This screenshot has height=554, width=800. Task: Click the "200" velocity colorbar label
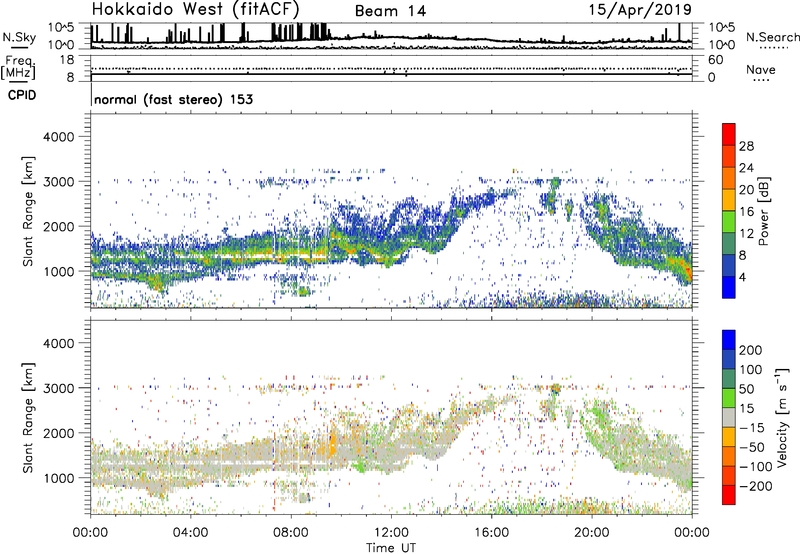(x=751, y=350)
